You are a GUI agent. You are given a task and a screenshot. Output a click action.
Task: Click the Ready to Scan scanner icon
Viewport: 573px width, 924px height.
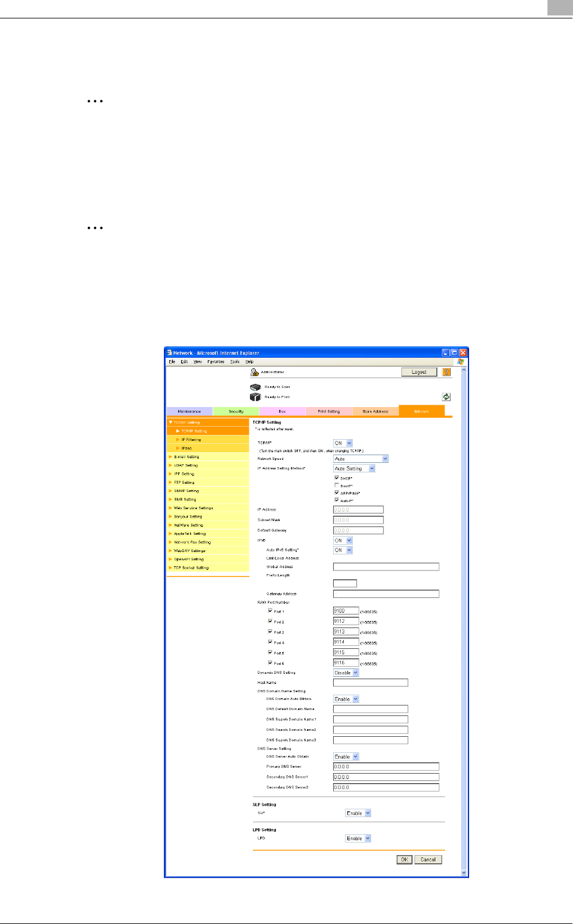[x=255, y=387]
